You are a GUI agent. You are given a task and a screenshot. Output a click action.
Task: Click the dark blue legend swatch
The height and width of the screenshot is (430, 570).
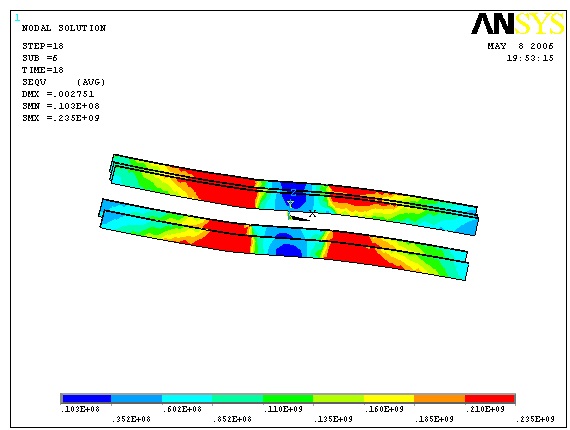pyautogui.click(x=87, y=398)
